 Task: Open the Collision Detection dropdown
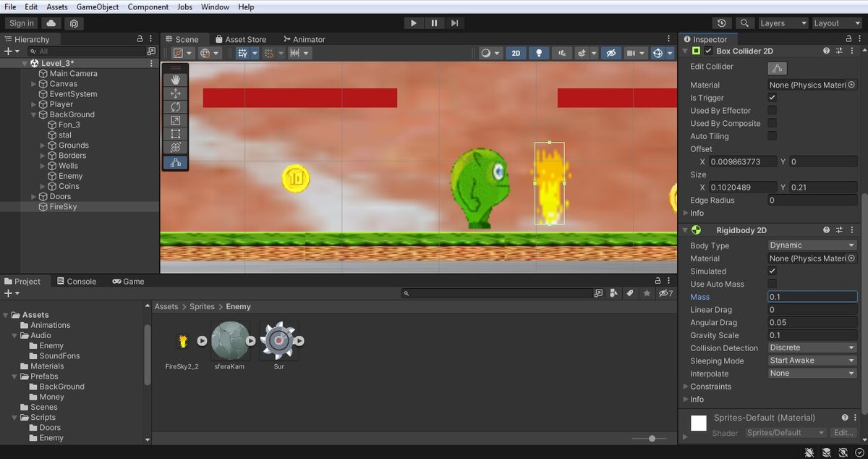[x=812, y=348]
